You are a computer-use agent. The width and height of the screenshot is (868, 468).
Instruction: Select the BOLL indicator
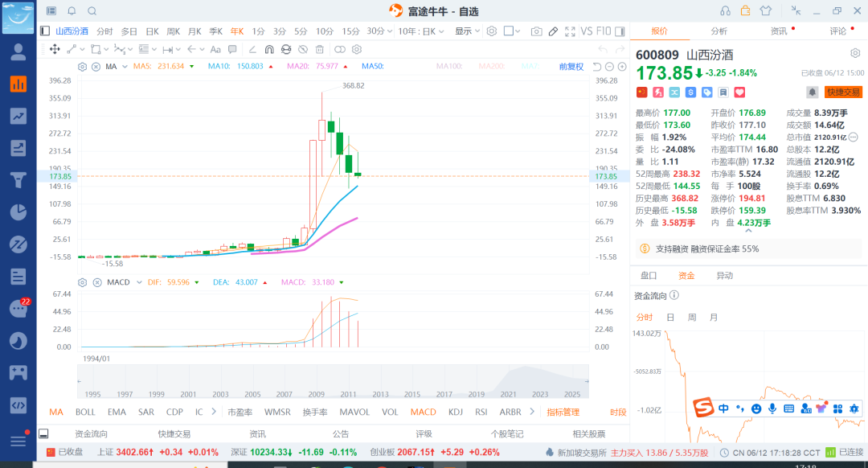(x=85, y=412)
